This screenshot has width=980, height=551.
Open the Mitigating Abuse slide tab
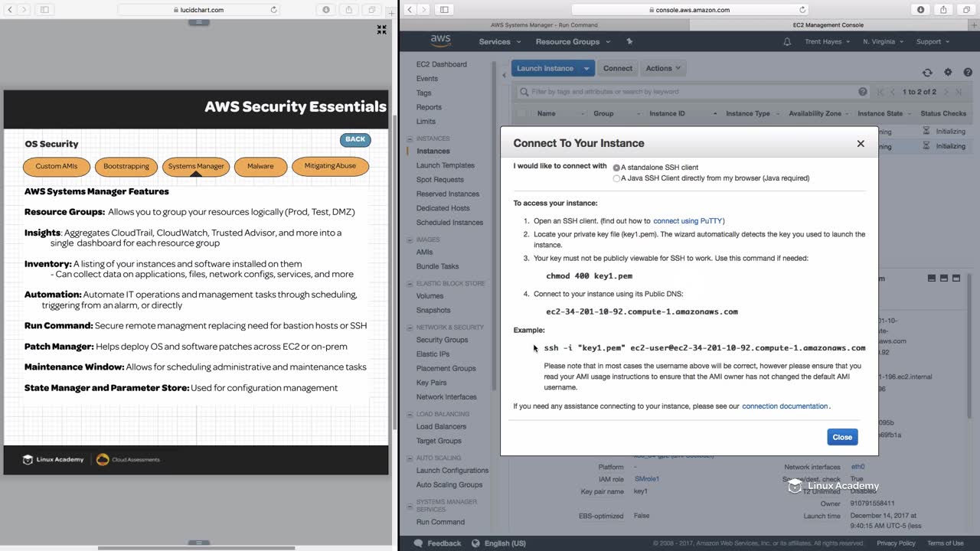(x=330, y=166)
